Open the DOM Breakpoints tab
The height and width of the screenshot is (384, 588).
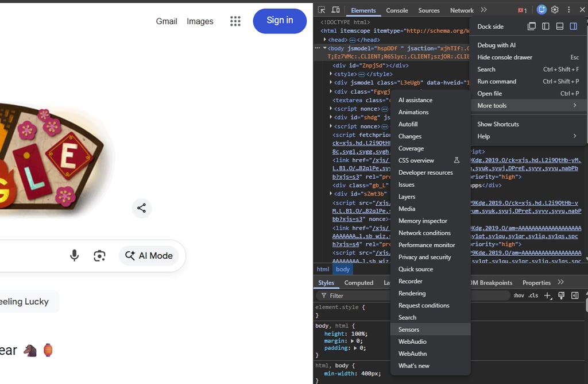[x=492, y=283]
